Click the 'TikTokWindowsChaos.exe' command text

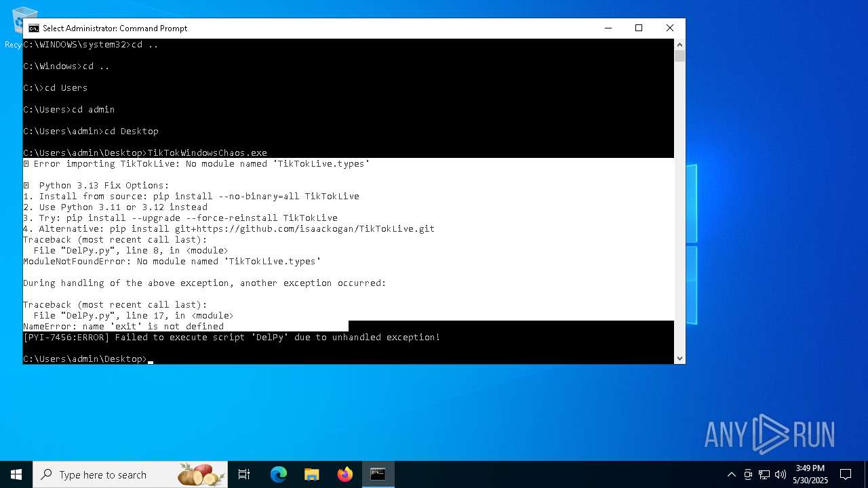tap(208, 152)
